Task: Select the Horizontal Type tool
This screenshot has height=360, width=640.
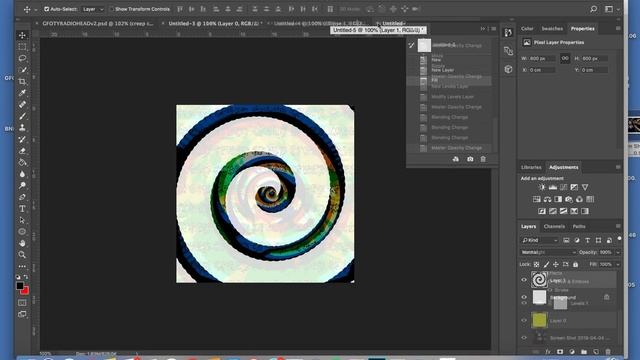Action: pos(22,209)
